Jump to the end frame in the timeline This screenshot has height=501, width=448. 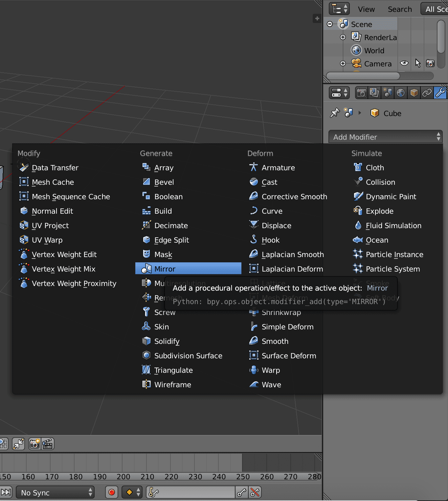click(x=6, y=492)
